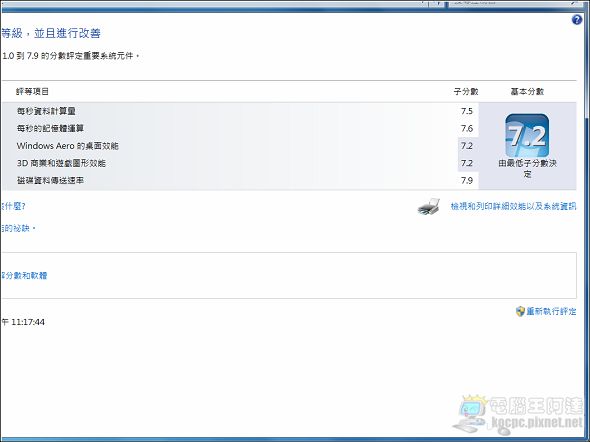Open the 分數和軟體 link
The height and width of the screenshot is (442, 590).
(x=23, y=275)
